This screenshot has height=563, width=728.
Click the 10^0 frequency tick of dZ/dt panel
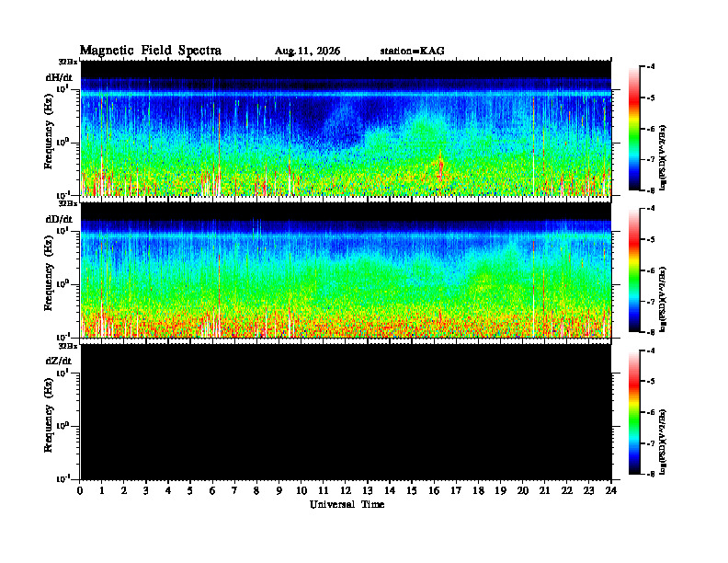pyautogui.click(x=63, y=425)
